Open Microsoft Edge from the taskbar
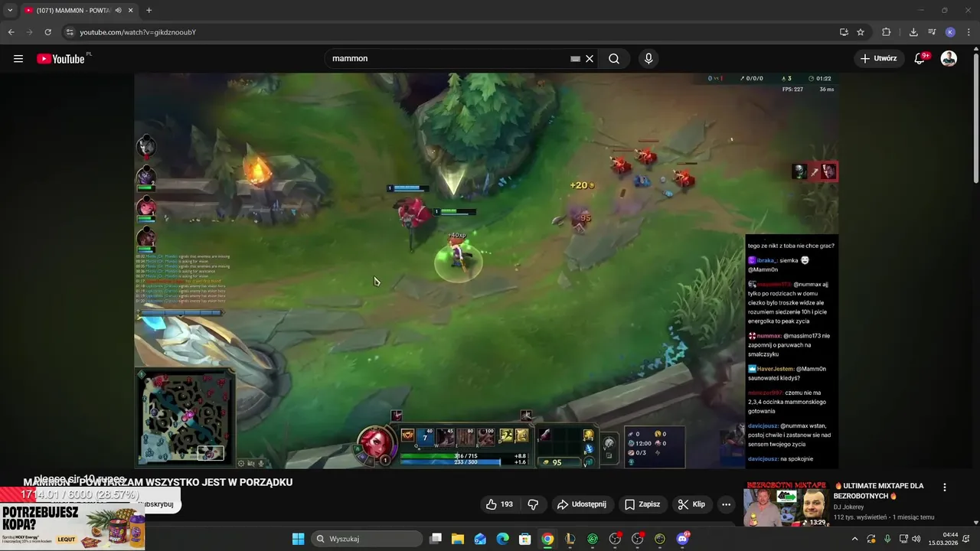The image size is (980, 551). pyautogui.click(x=502, y=539)
